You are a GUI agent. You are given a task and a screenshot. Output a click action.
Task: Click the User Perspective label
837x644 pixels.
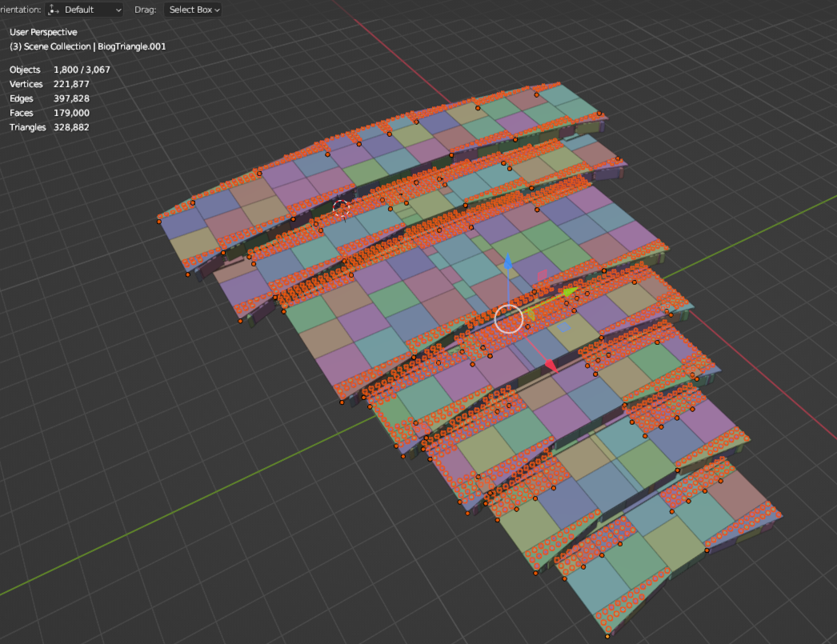(43, 32)
